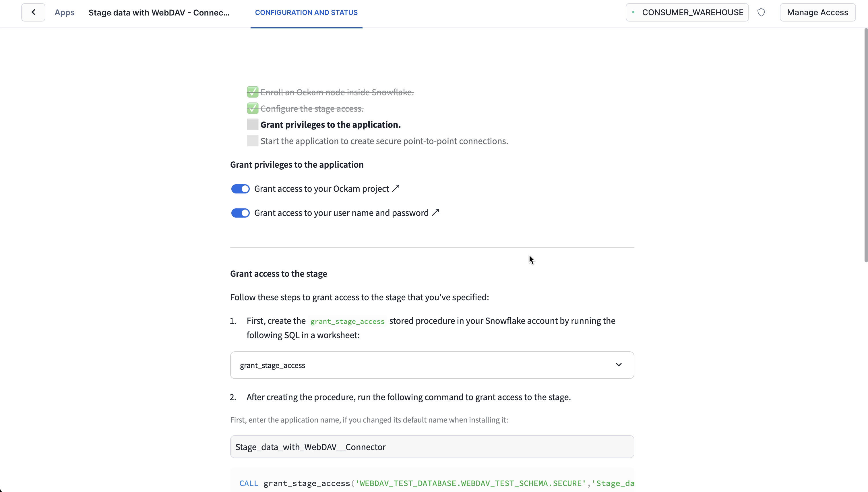Open the user name and password link arrow
The height and width of the screenshot is (492, 868).
click(435, 212)
